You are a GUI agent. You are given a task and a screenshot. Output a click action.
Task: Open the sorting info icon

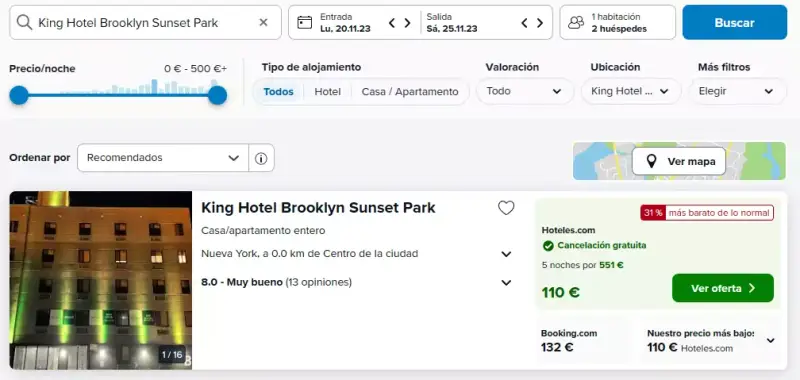pos(261,158)
